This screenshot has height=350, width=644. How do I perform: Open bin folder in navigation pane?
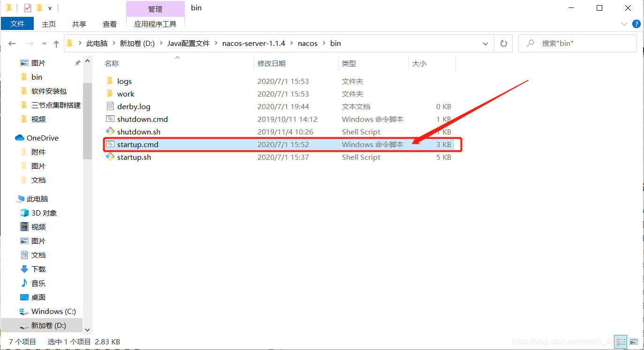tap(37, 77)
